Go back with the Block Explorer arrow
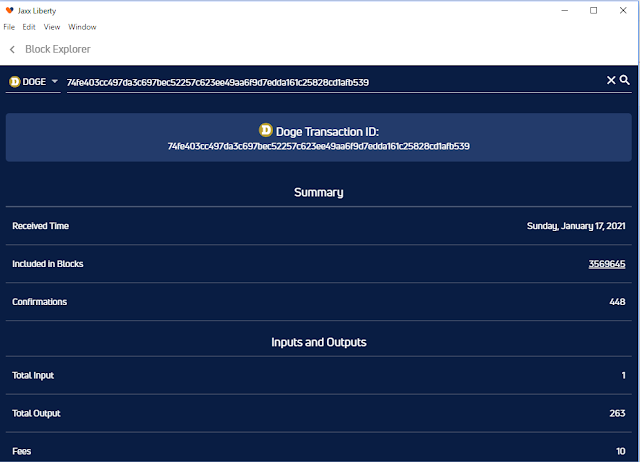The height and width of the screenshot is (462, 640). (x=12, y=49)
